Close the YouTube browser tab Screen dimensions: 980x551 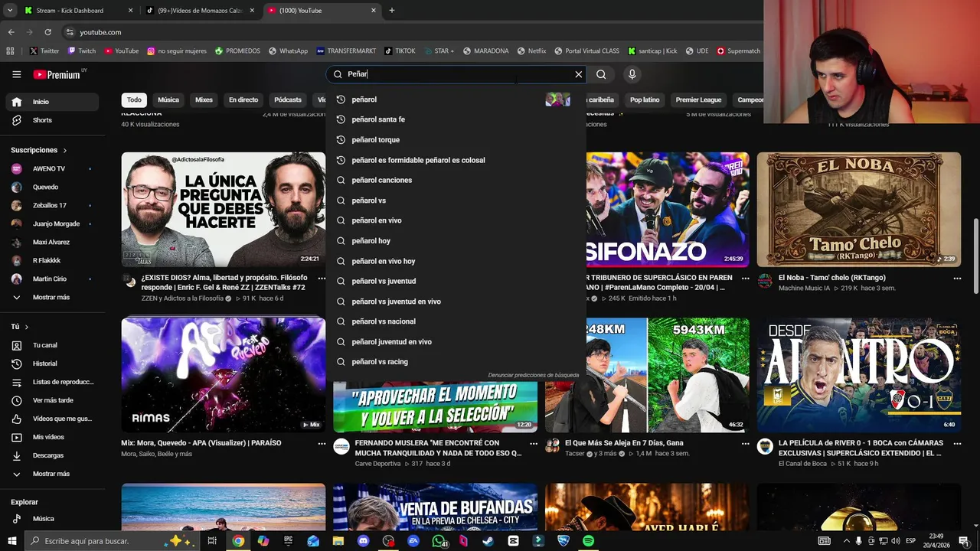(374, 11)
